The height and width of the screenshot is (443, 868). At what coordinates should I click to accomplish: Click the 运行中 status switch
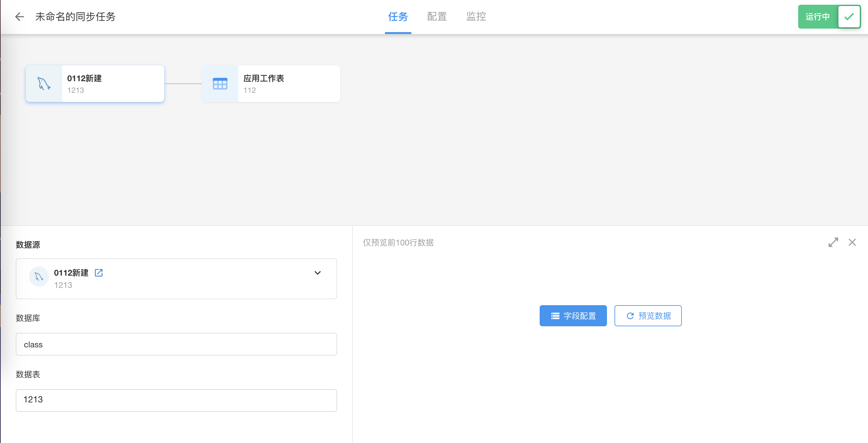pyautogui.click(x=817, y=17)
